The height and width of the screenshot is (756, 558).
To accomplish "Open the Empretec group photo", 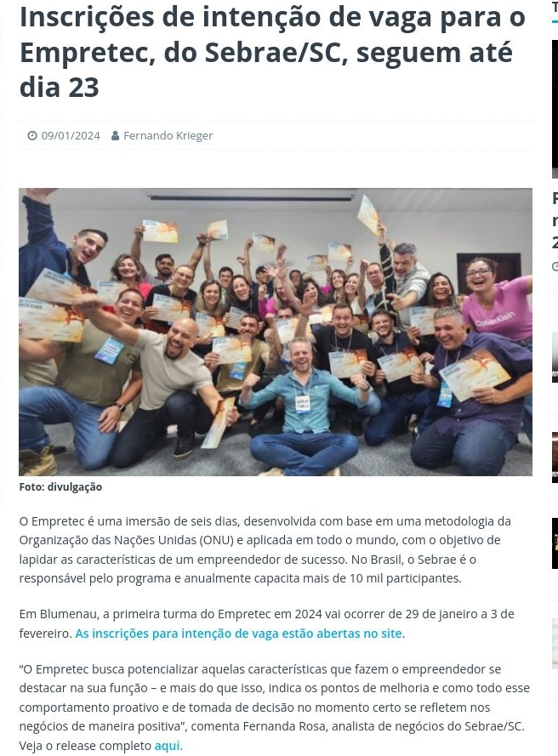I will [x=276, y=332].
